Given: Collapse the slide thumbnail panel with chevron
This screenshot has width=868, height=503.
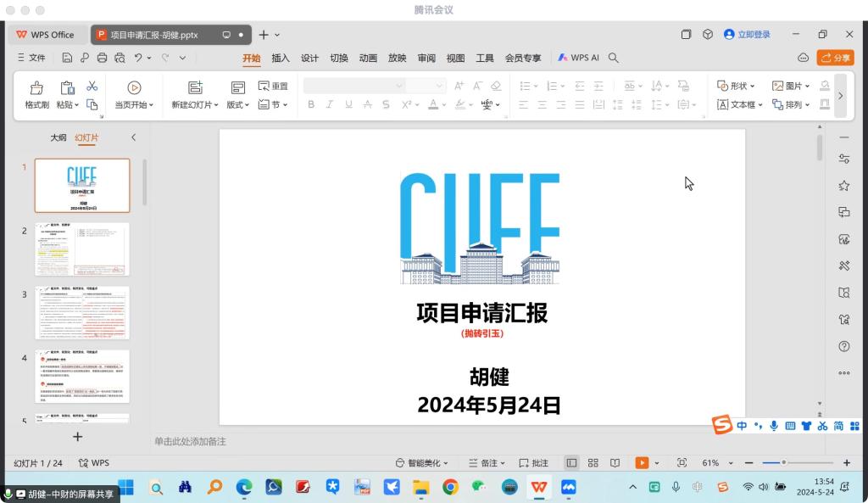Looking at the screenshot, I should tap(133, 137).
